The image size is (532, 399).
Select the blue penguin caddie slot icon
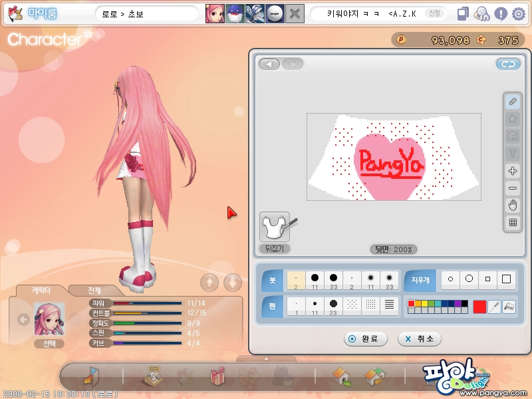click(235, 13)
